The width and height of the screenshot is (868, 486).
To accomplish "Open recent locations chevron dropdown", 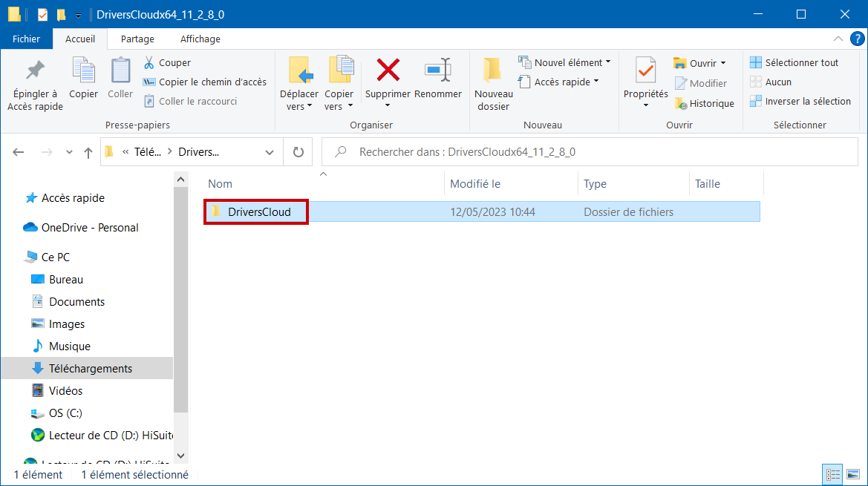I will click(69, 152).
